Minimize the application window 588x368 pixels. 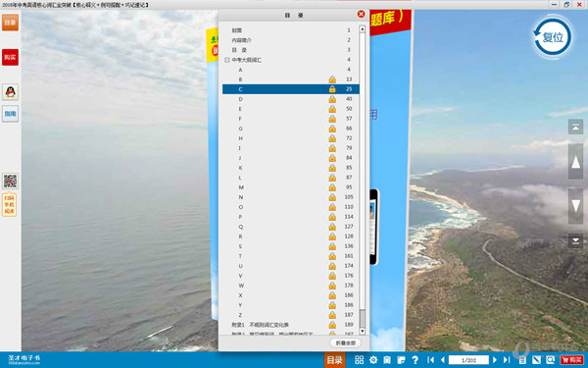tap(555, 5)
